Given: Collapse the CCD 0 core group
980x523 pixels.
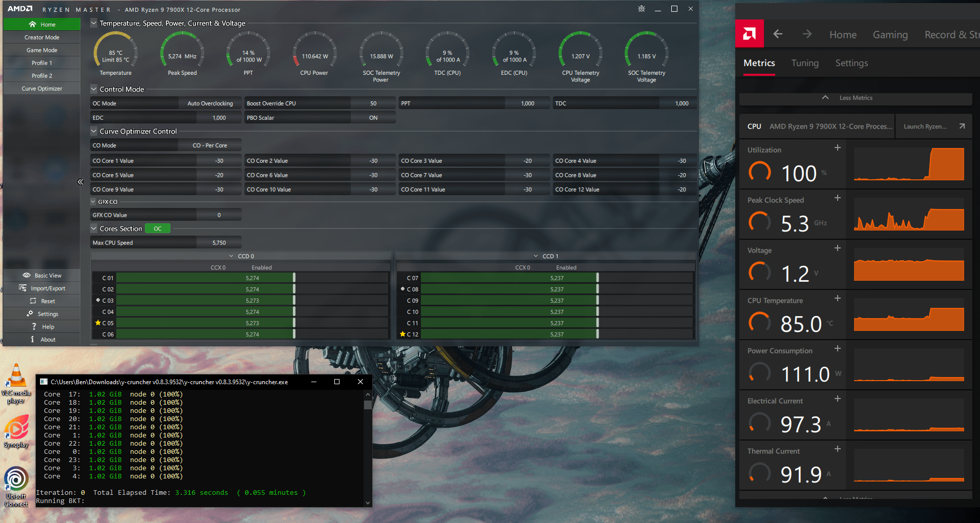Looking at the screenshot, I should tap(231, 256).
